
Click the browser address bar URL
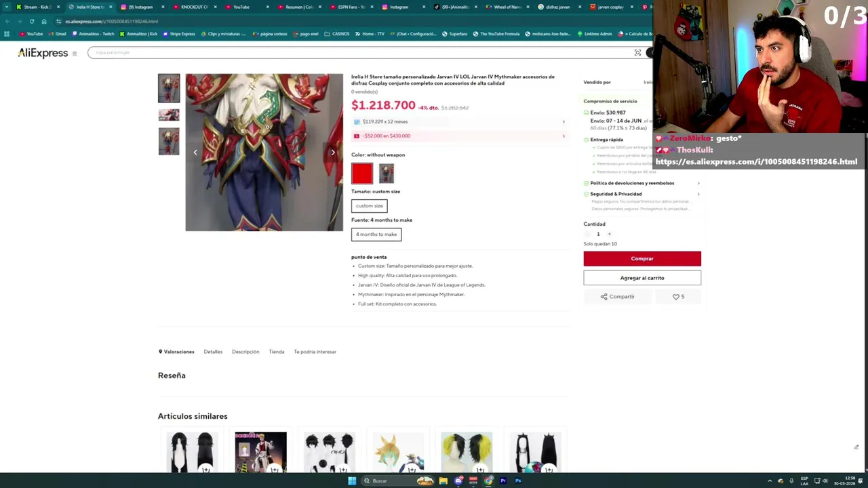112,21
